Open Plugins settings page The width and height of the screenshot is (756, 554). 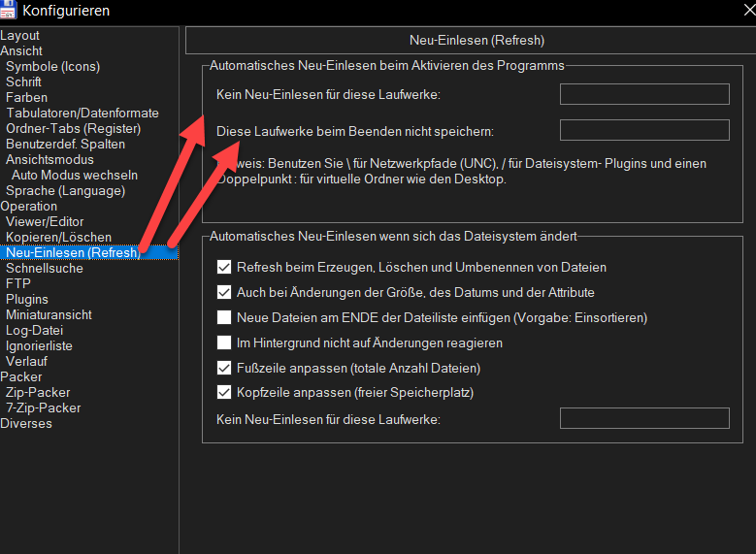coord(27,300)
